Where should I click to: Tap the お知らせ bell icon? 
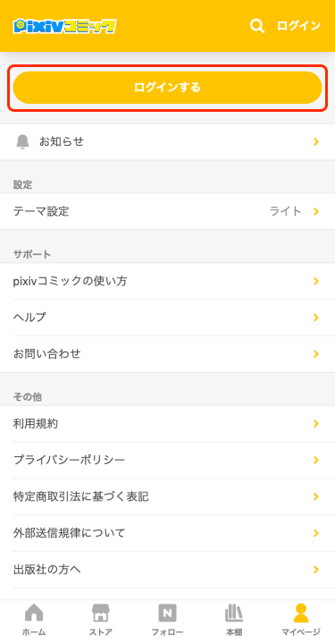click(22, 141)
